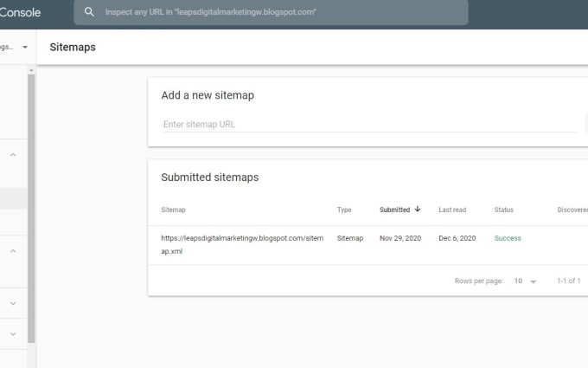
Task: Select the highlighted sidebar menu item
Action: 13,198
